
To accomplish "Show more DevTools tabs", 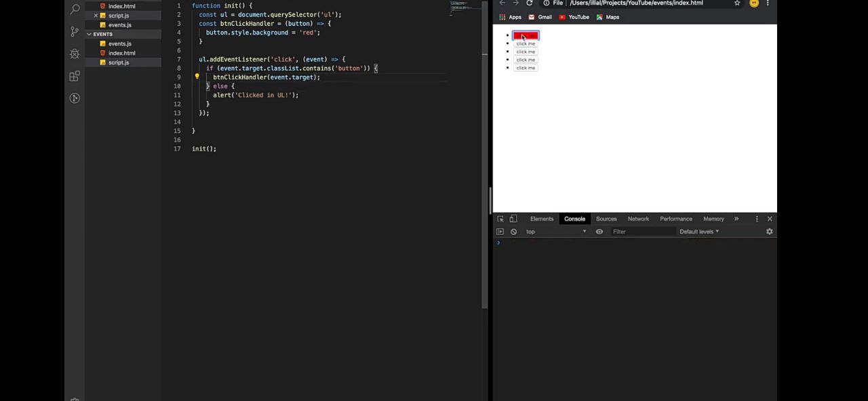I will 736,218.
